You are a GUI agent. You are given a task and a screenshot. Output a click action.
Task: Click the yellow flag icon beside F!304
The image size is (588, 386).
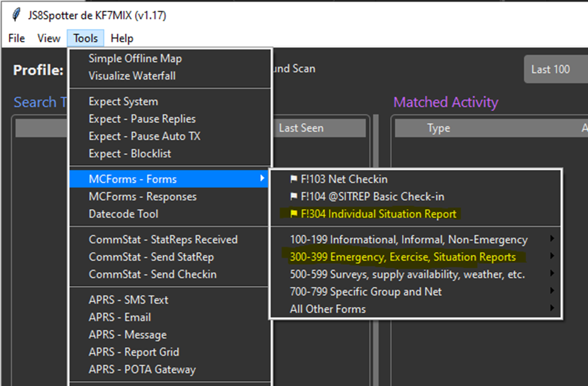click(294, 214)
